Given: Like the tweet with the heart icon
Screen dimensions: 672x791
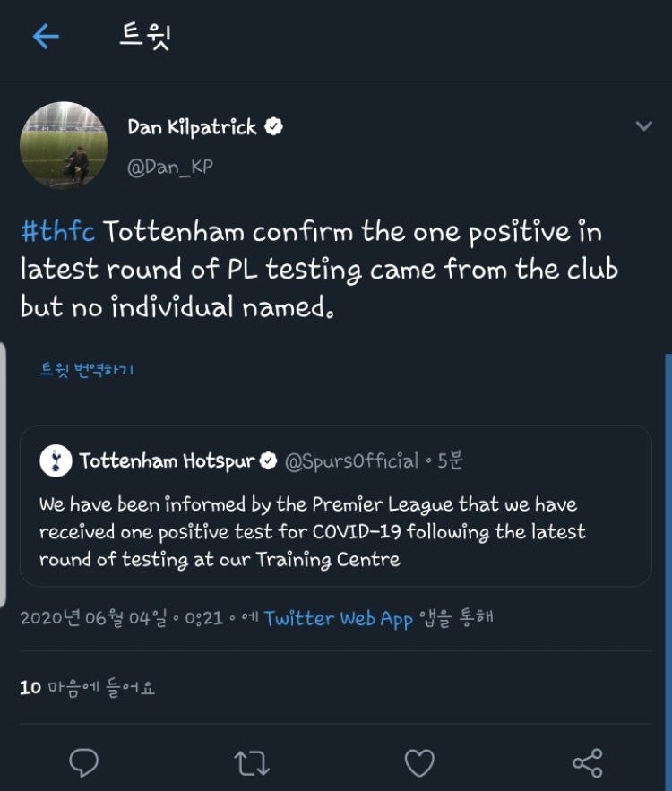Looking at the screenshot, I should [419, 762].
